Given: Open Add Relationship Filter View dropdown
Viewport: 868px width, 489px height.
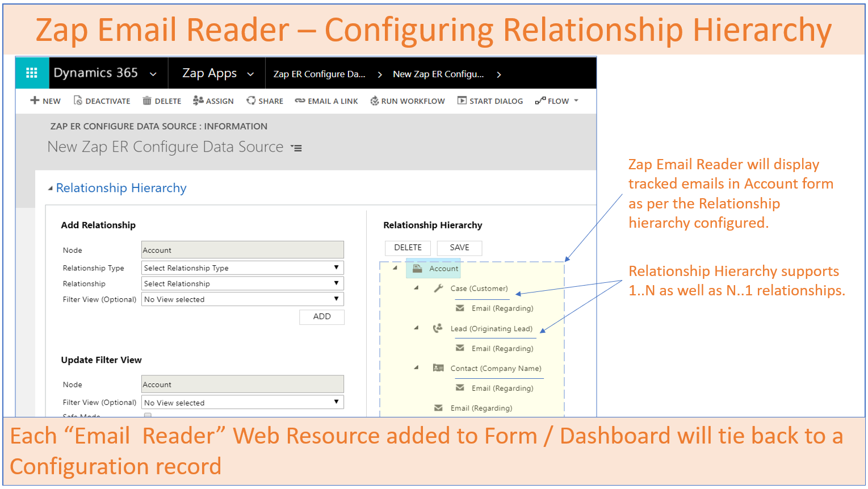Looking at the screenshot, I should tap(242, 299).
